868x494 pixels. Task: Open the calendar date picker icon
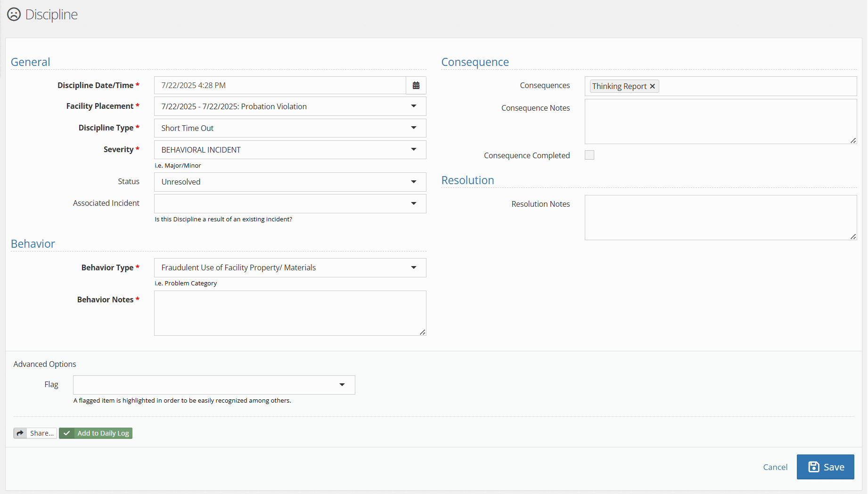pyautogui.click(x=416, y=86)
